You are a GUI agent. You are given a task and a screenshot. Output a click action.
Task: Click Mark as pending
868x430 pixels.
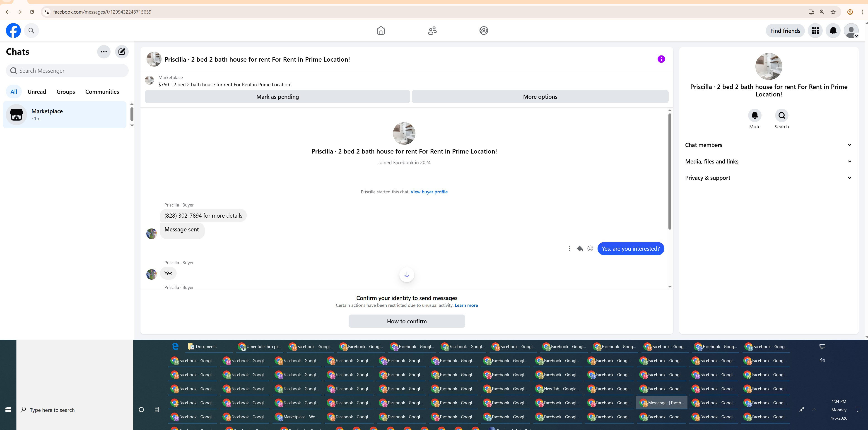pos(277,97)
